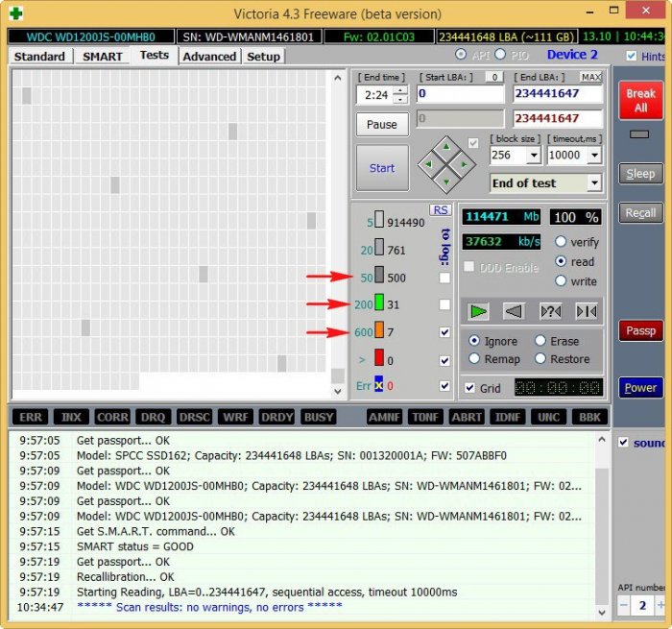Click the UNC error indicator
The width and height of the screenshot is (672, 629).
tap(548, 417)
